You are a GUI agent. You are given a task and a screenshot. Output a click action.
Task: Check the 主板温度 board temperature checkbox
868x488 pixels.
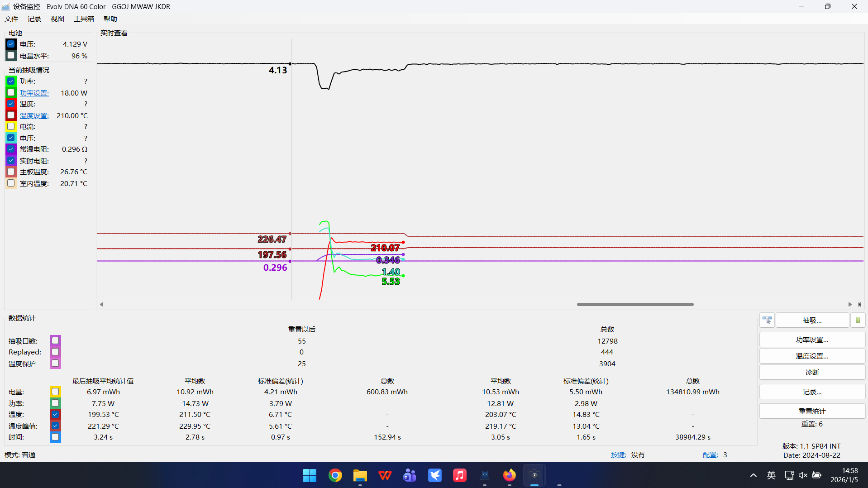click(11, 172)
